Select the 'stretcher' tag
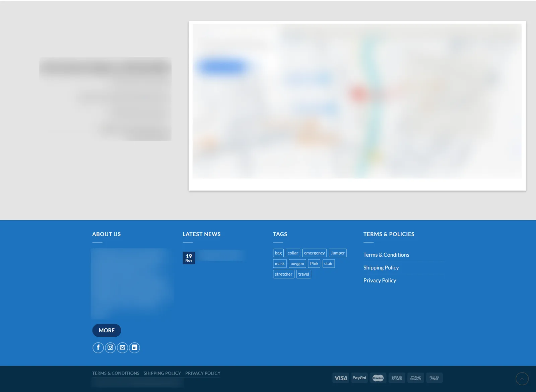536x392 pixels. (284, 274)
